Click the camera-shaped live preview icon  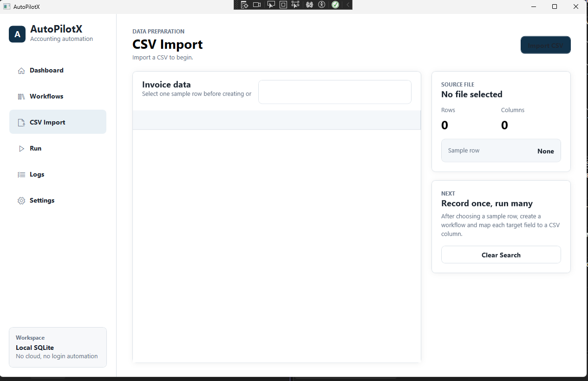(257, 5)
